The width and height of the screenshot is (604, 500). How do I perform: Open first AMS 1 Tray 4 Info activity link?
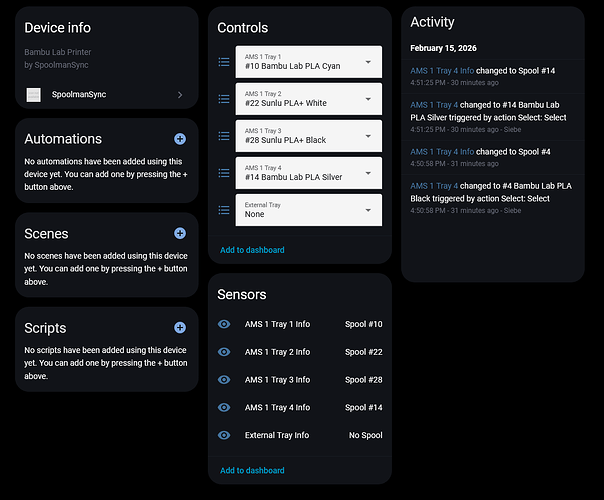(442, 70)
